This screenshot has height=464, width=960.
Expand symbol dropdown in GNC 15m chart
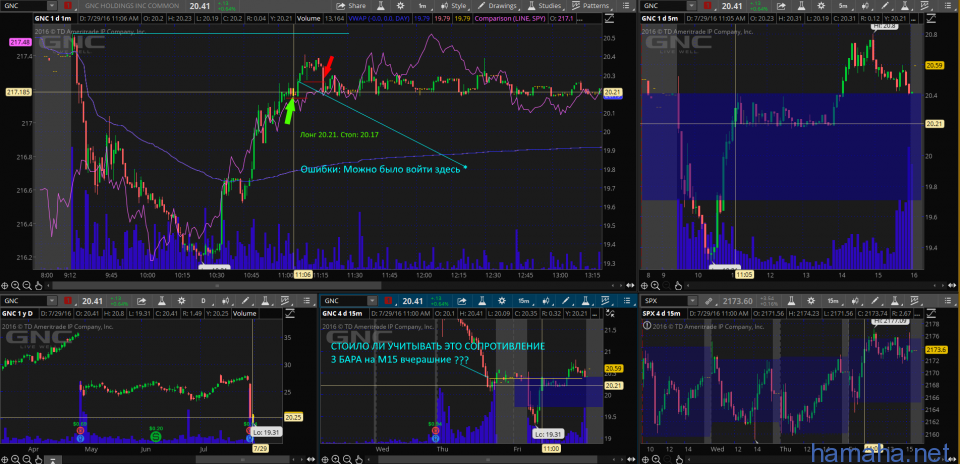click(372, 301)
